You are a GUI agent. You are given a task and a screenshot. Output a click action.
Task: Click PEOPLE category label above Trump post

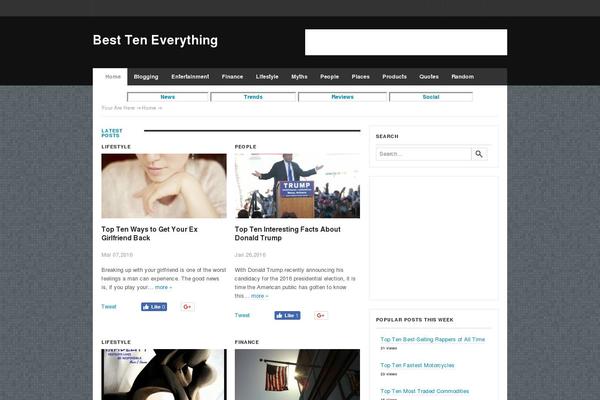(x=246, y=147)
